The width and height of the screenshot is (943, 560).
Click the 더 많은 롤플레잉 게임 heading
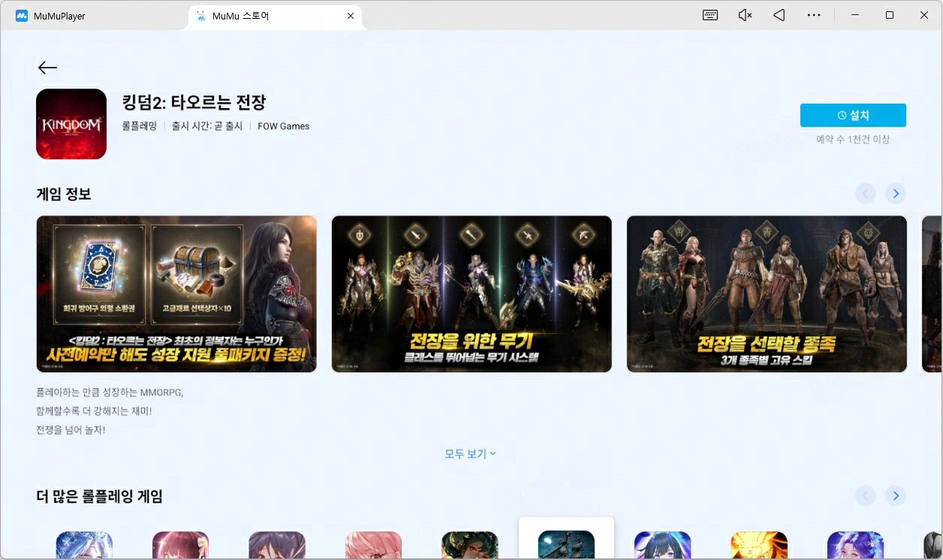pyautogui.click(x=99, y=495)
